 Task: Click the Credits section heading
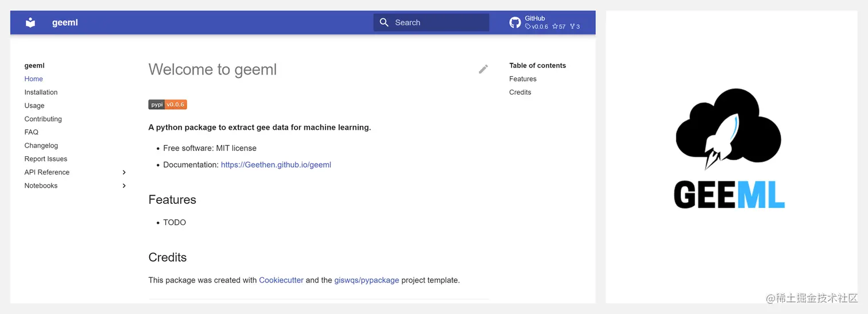tap(168, 257)
